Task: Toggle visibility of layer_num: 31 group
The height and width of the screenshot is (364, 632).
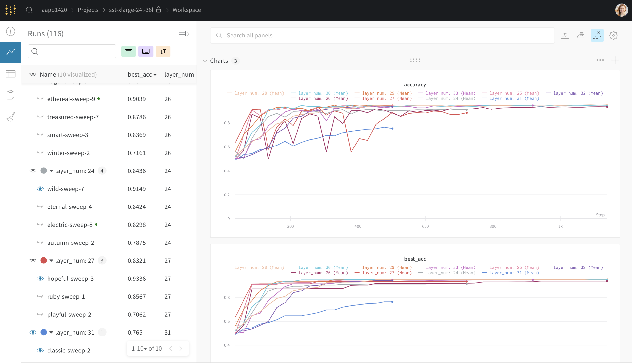Action: (33, 332)
